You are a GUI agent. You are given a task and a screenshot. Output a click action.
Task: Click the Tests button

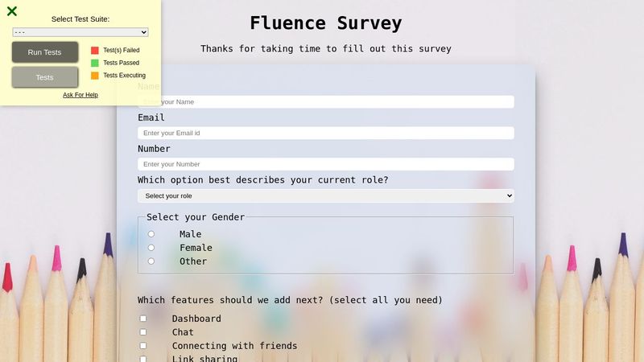[x=45, y=77]
